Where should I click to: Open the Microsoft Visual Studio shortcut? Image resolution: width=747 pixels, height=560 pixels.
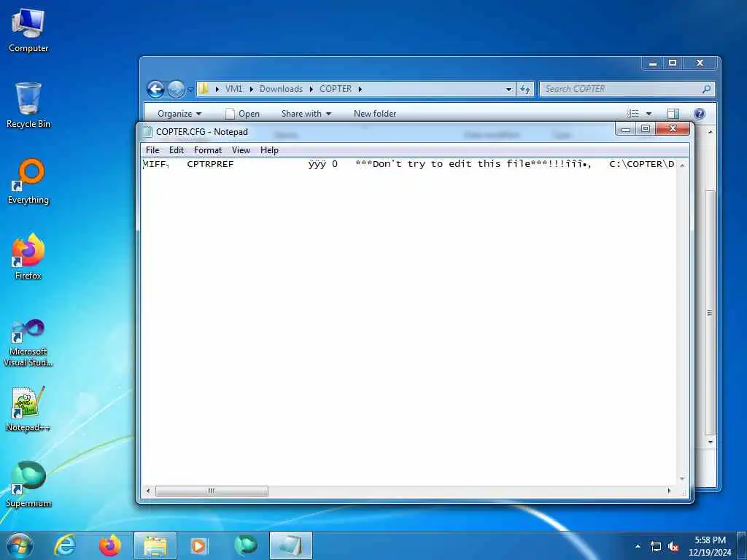[x=28, y=343]
